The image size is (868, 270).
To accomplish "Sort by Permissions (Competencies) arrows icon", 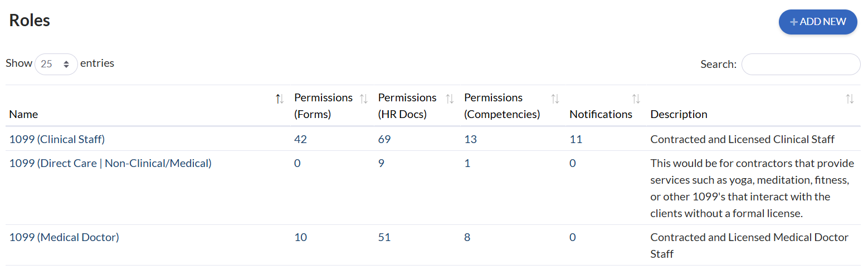I will click(555, 99).
